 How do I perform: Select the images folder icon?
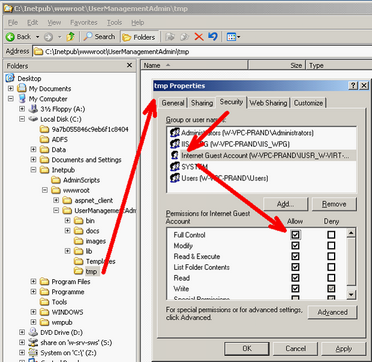(x=78, y=241)
